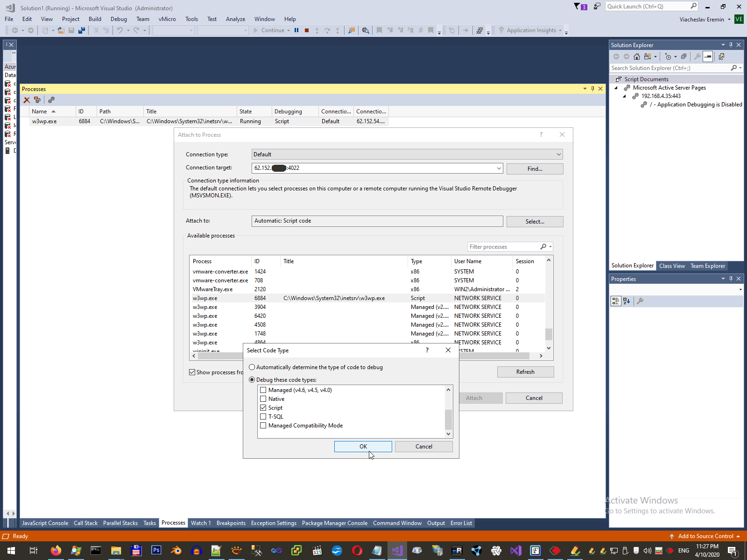
Task: Click the Open File toolbar icon
Action: pos(61,30)
